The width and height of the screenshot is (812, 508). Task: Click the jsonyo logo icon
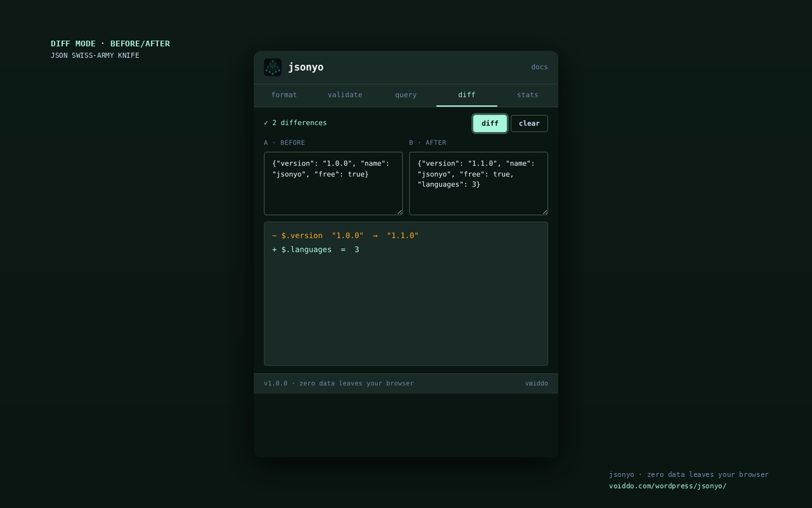273,67
